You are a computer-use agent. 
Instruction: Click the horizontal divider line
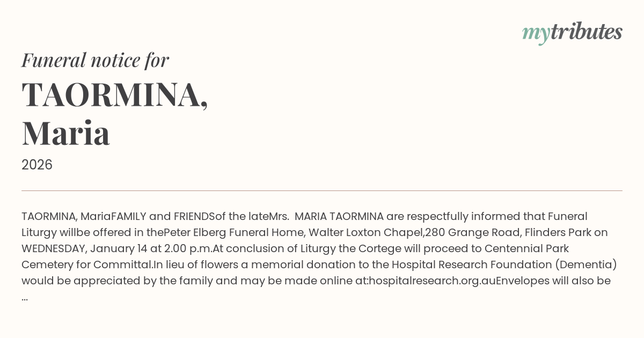pyautogui.click(x=322, y=190)
